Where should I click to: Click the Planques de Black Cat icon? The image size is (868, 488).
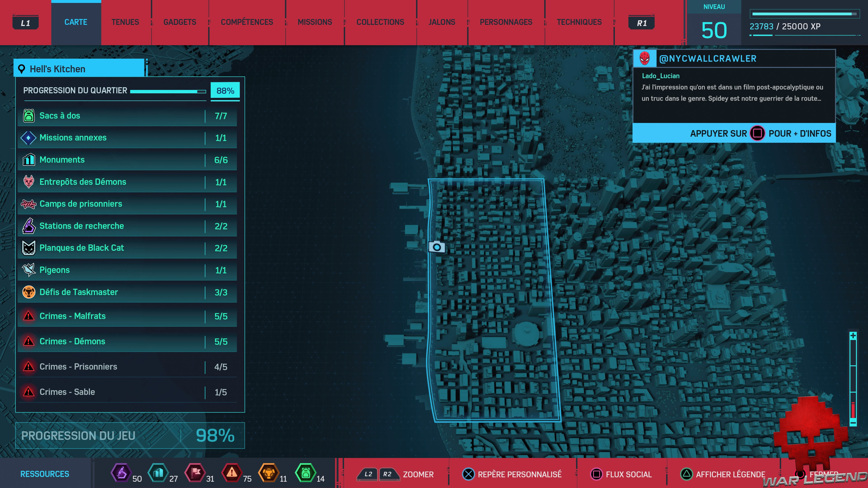29,248
